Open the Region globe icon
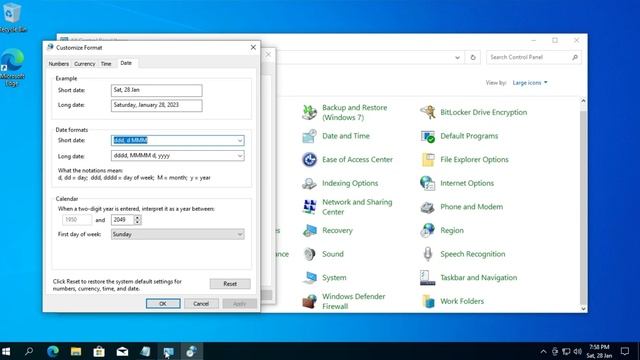The width and height of the screenshot is (640, 360). 427,231
